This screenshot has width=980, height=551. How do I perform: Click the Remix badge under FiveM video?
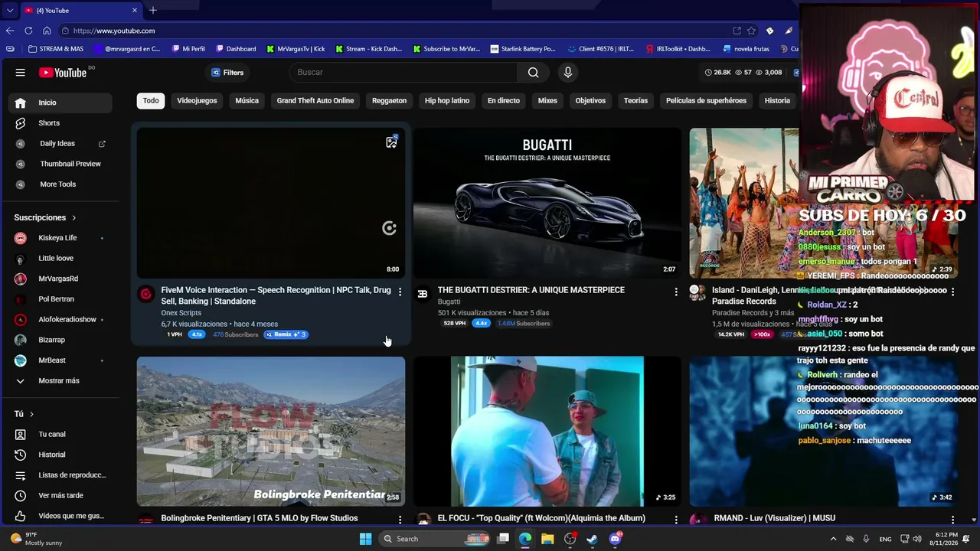click(x=286, y=334)
